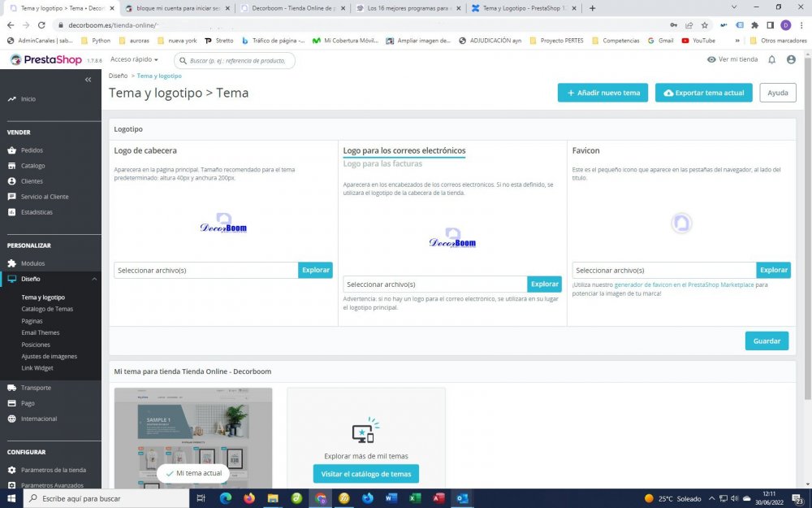Open the notifications bell
The image size is (812, 508).
click(x=771, y=59)
